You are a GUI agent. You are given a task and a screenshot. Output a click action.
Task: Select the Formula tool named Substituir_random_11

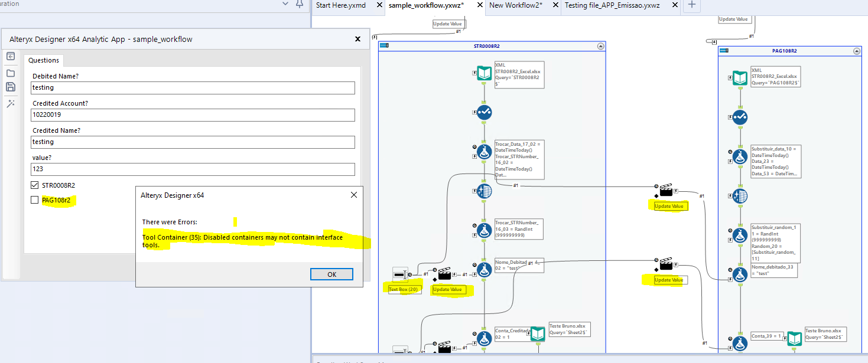pyautogui.click(x=739, y=236)
